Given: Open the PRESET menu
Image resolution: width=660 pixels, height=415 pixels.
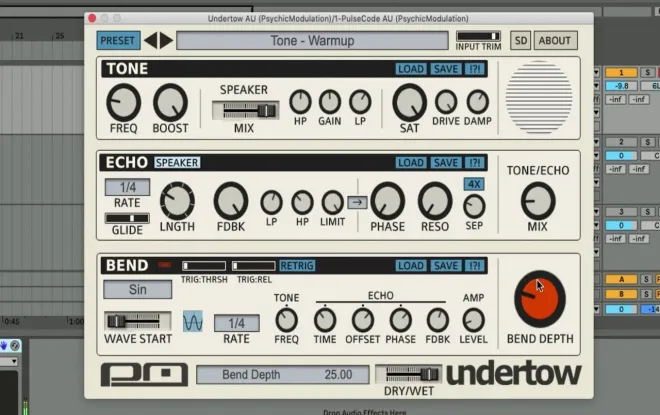Looking at the screenshot, I should [x=118, y=40].
